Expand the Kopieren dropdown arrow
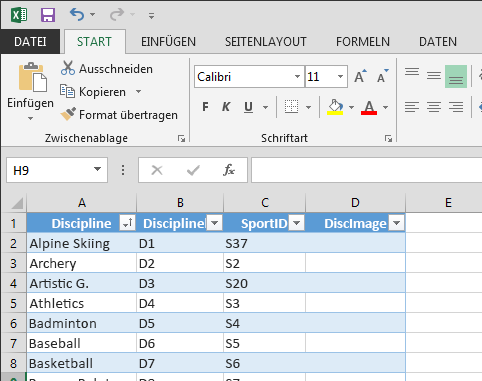Viewport: 482px width, 381px height. coord(139,91)
